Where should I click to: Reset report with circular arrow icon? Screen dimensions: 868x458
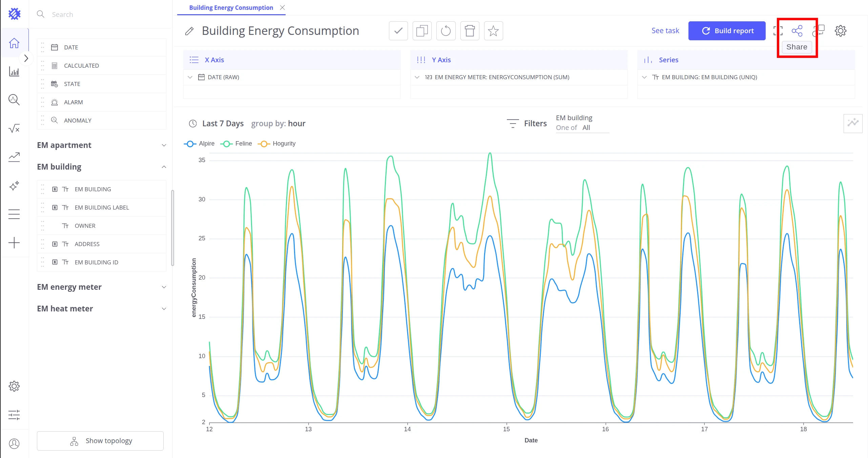click(446, 31)
